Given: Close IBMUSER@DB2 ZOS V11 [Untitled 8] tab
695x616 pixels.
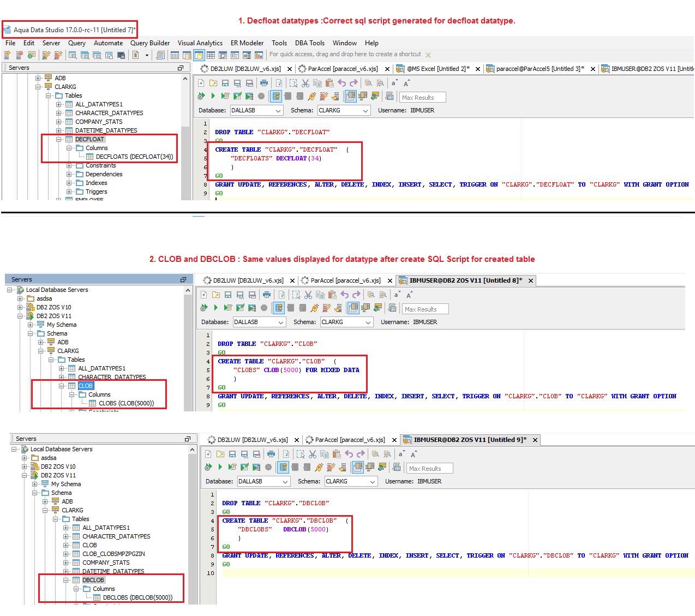Looking at the screenshot, I should pos(530,280).
